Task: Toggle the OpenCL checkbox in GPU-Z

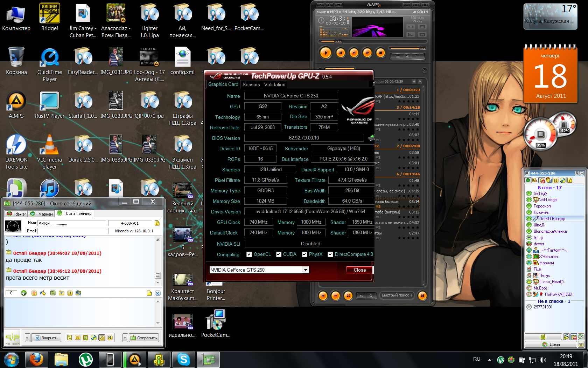Action: (x=249, y=254)
